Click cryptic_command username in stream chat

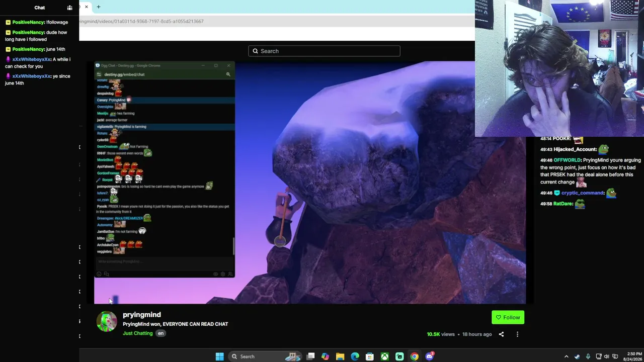click(582, 193)
